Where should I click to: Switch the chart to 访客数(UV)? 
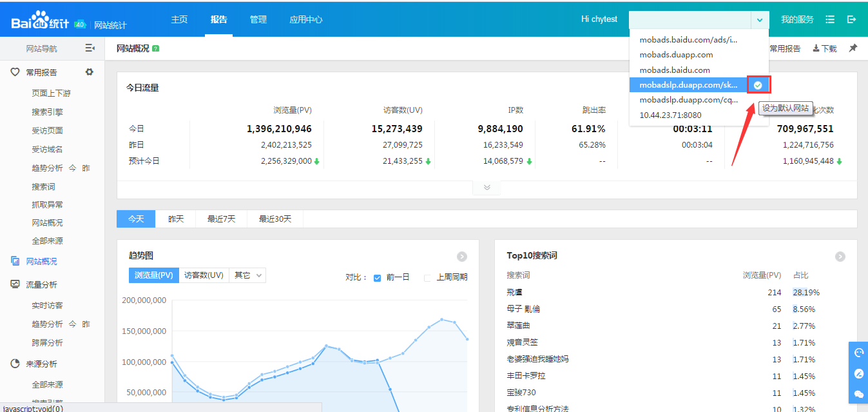(204, 275)
